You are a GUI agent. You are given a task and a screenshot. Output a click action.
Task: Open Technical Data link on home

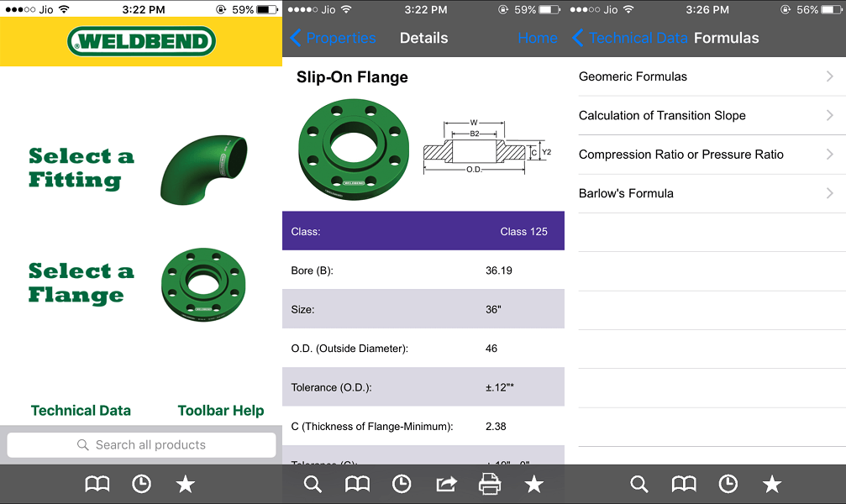(x=81, y=411)
